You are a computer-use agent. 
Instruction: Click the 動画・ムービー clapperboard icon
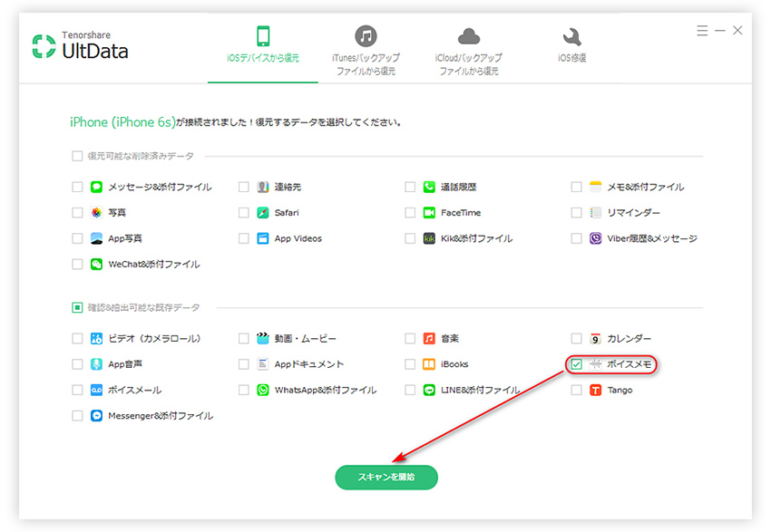[x=262, y=338]
